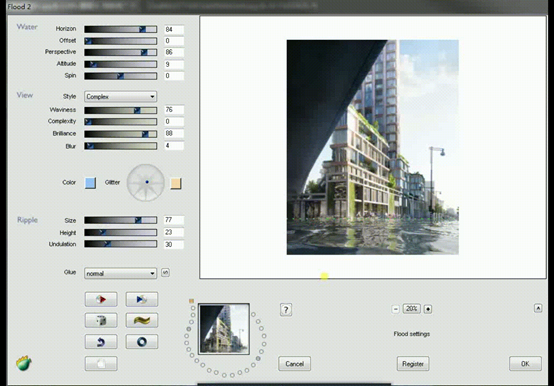Click the ripple Height slider track
Image resolution: width=554 pixels, height=386 pixels.
(120, 232)
